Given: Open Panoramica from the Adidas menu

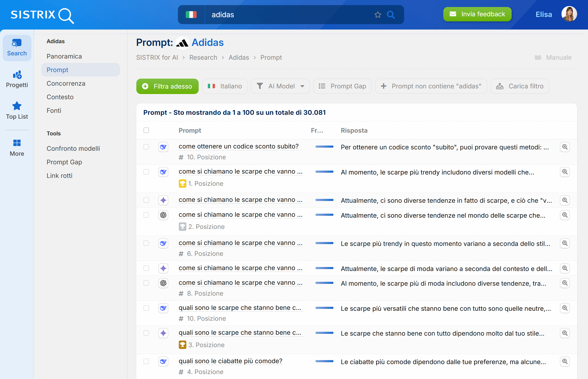Looking at the screenshot, I should coord(64,56).
